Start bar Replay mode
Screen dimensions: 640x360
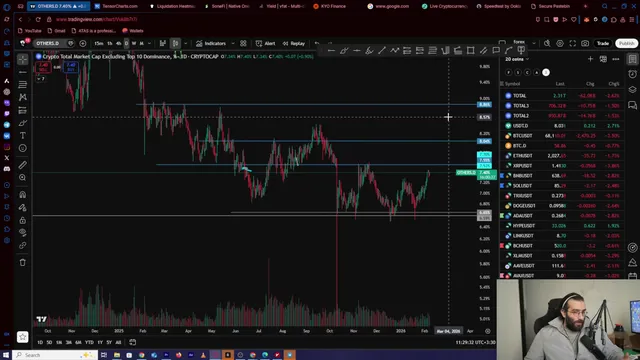click(x=293, y=43)
